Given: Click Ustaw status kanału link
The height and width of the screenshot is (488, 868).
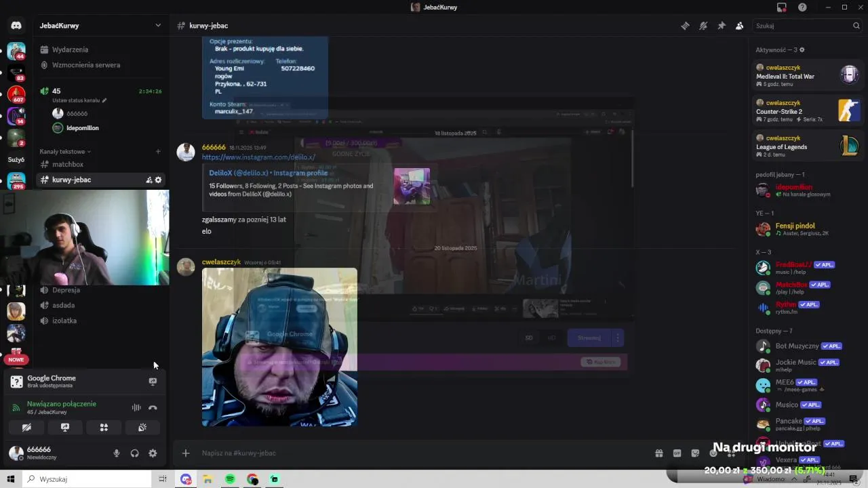Looking at the screenshot, I should click(79, 100).
